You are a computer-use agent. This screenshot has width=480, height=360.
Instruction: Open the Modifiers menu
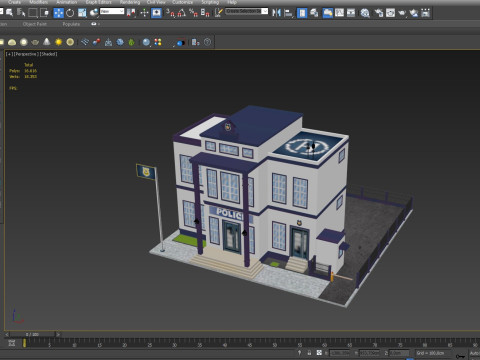38,2
